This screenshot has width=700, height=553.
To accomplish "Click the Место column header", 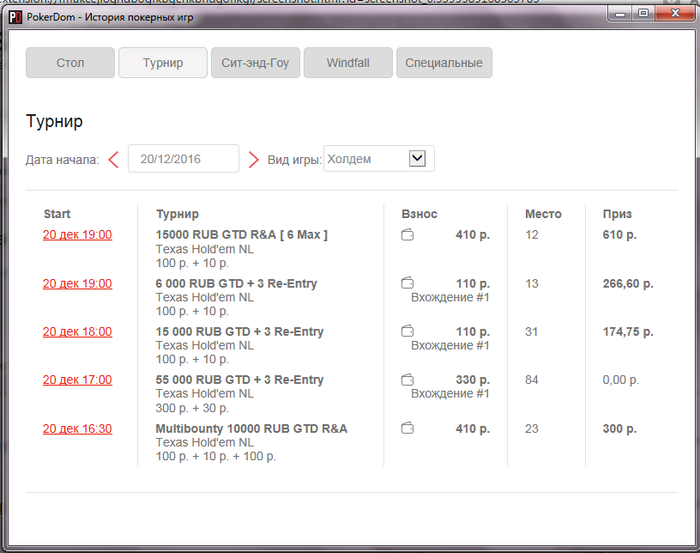I will tap(543, 214).
